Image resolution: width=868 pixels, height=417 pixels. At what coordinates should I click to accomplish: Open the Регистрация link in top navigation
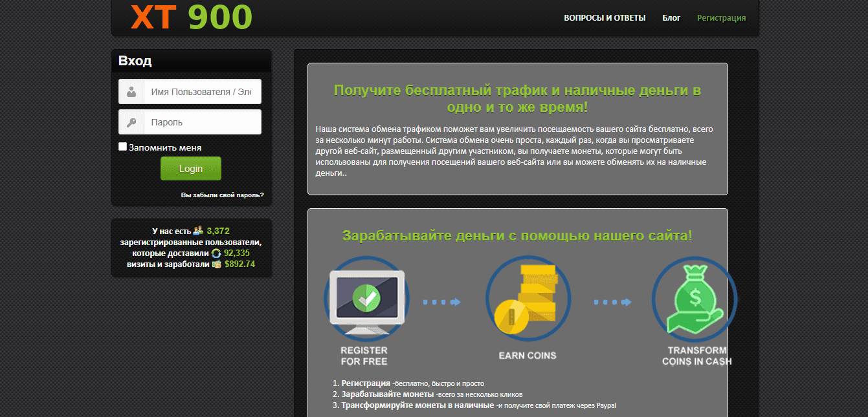tap(721, 18)
